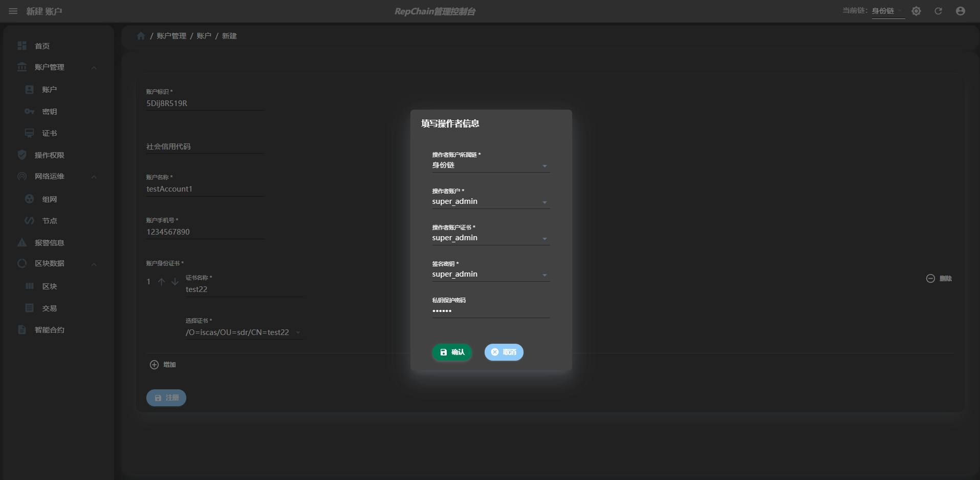The height and width of the screenshot is (480, 980).
Task: Open the 操作者账户 dropdown
Action: pyautogui.click(x=491, y=202)
